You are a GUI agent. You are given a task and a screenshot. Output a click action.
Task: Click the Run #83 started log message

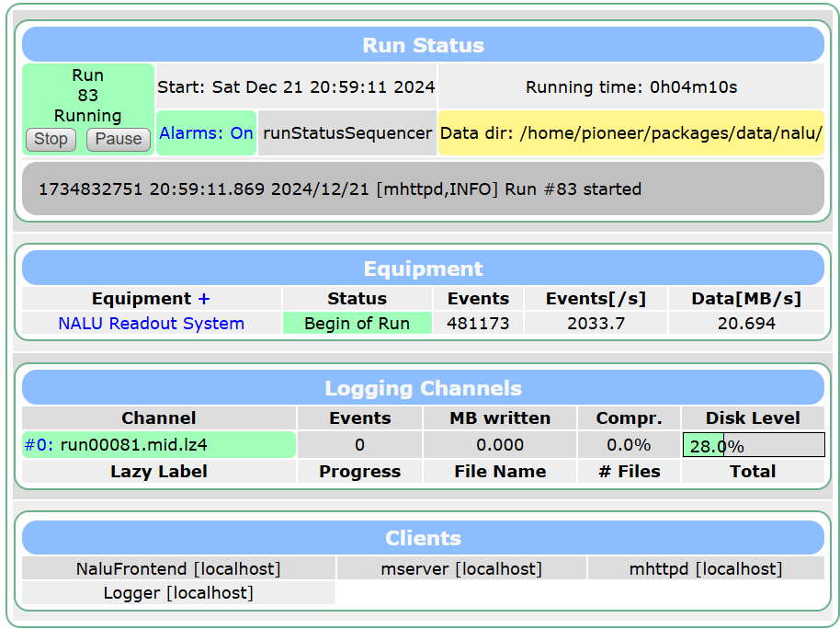(x=340, y=189)
